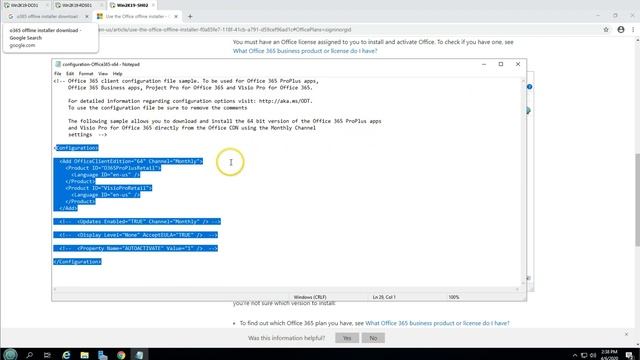Click the network icon in system tray
The image size is (640, 360).
584,356
